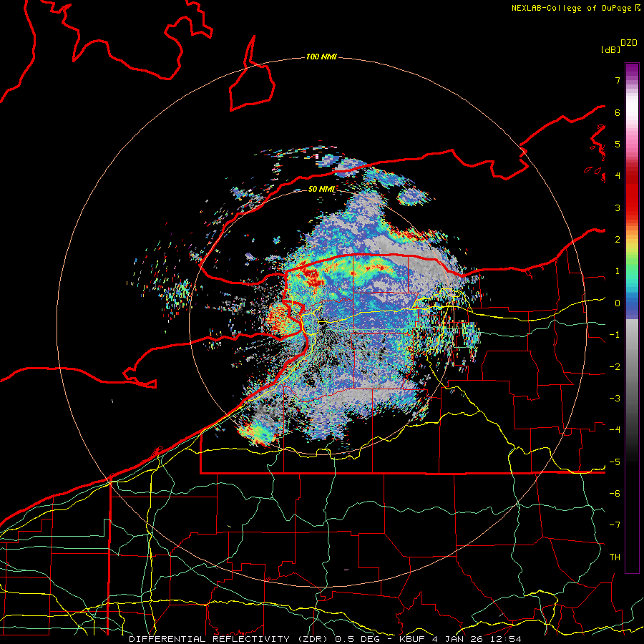Select the -6 tick on color scale
Viewport: 644px width, 644px height.
click(615, 494)
